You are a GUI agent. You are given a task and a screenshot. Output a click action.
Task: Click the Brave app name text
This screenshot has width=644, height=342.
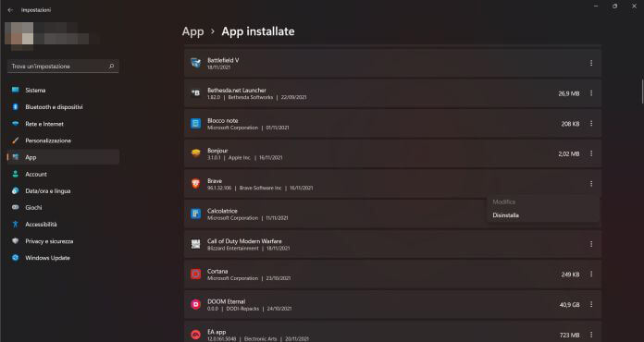[x=215, y=181]
